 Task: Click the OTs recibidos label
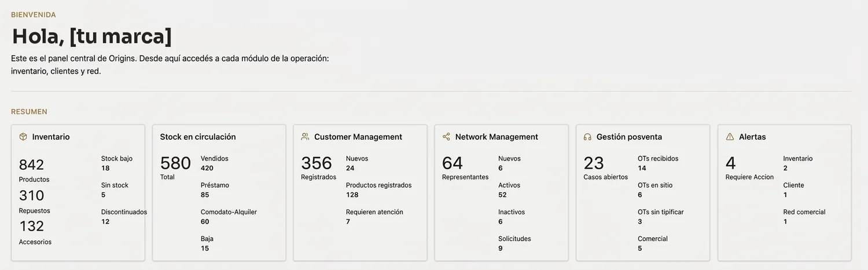click(658, 159)
